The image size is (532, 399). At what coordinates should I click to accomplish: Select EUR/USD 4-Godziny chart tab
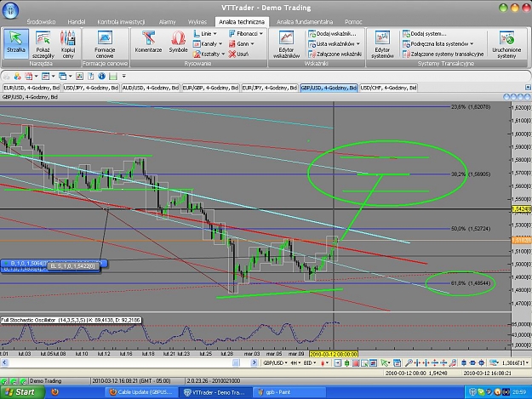coord(31,88)
